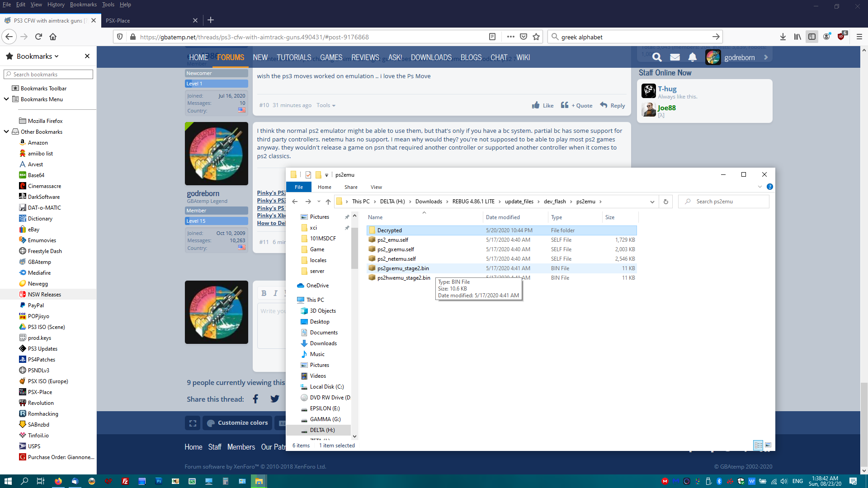Screen dimensions: 868x488
Task: Go to Firefox home page
Action: click(x=53, y=37)
